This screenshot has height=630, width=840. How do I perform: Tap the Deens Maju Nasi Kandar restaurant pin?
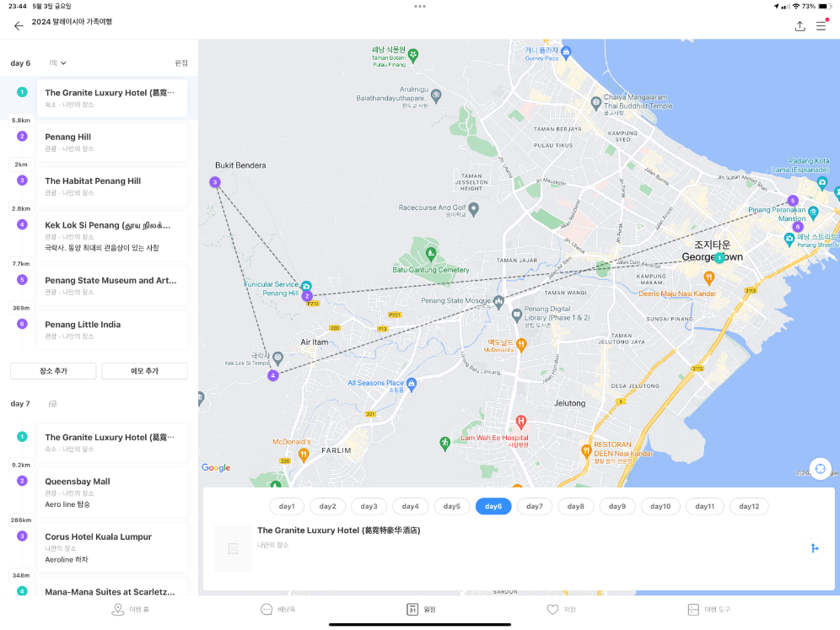click(x=708, y=277)
